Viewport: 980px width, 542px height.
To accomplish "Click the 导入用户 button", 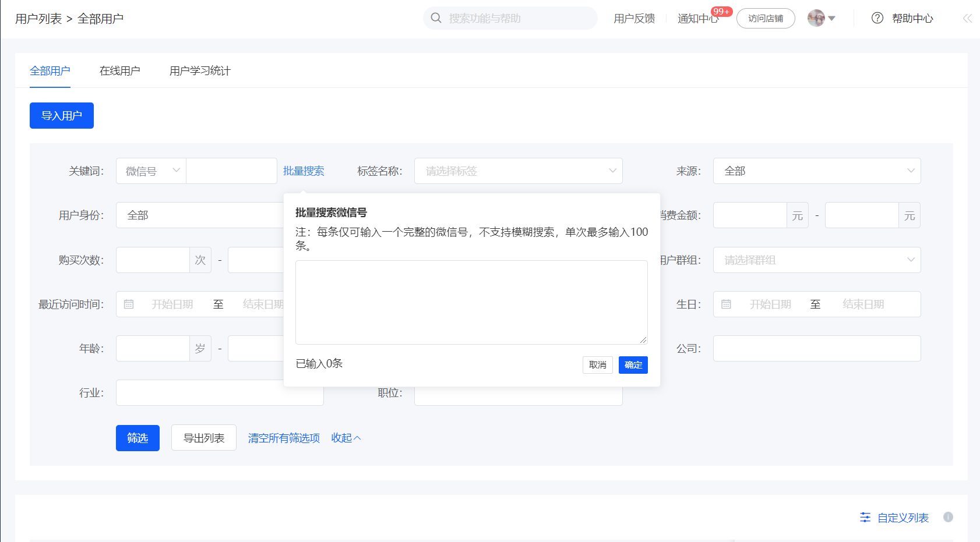I will coord(62,115).
